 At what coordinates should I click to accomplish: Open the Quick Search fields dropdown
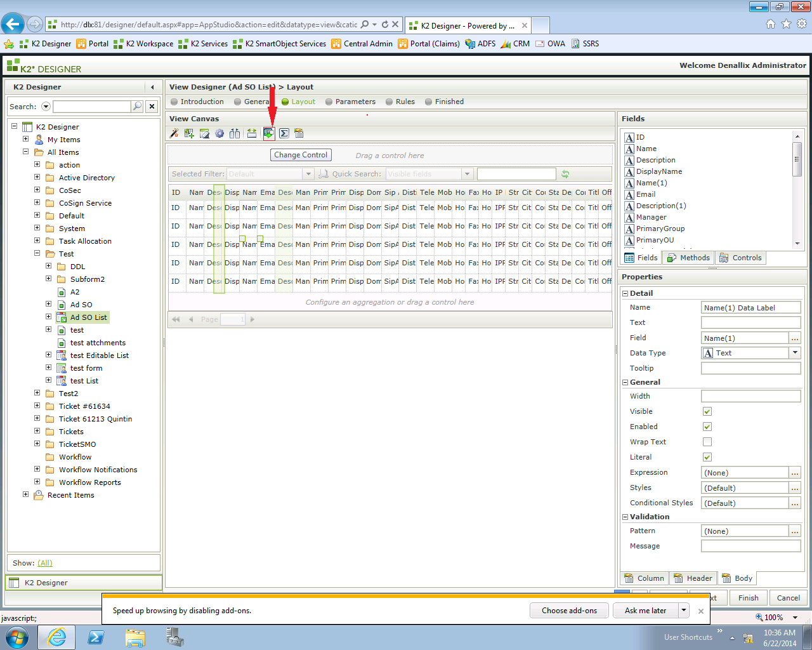[x=467, y=174]
